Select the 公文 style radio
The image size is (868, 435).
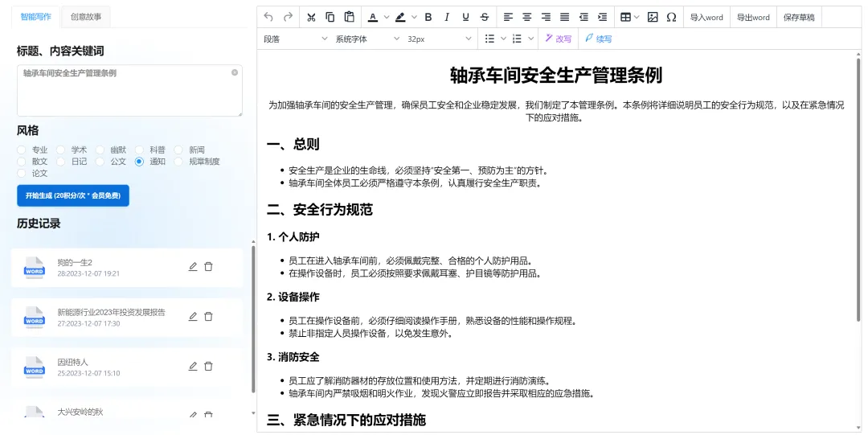click(100, 162)
